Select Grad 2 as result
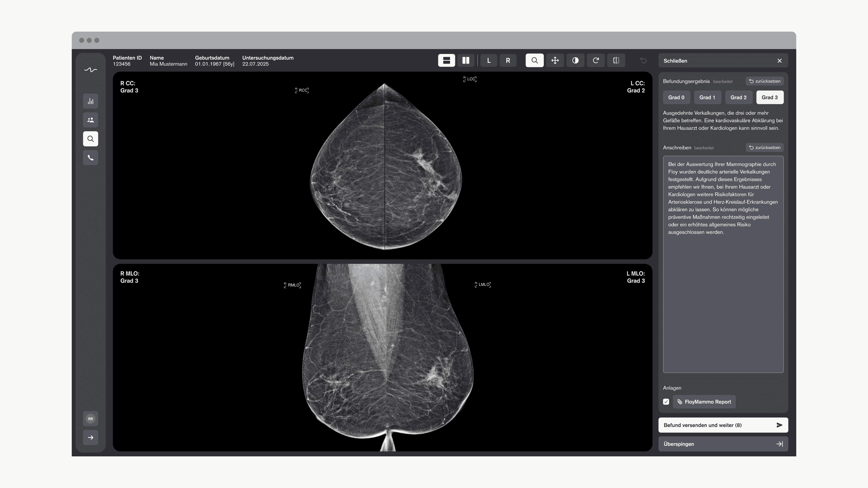This screenshot has height=488, width=868. (738, 97)
